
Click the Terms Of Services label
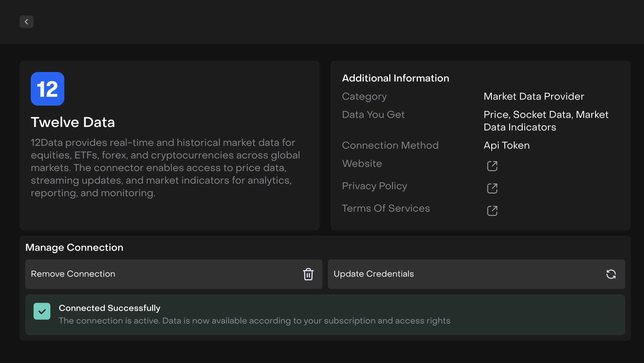coord(386,208)
